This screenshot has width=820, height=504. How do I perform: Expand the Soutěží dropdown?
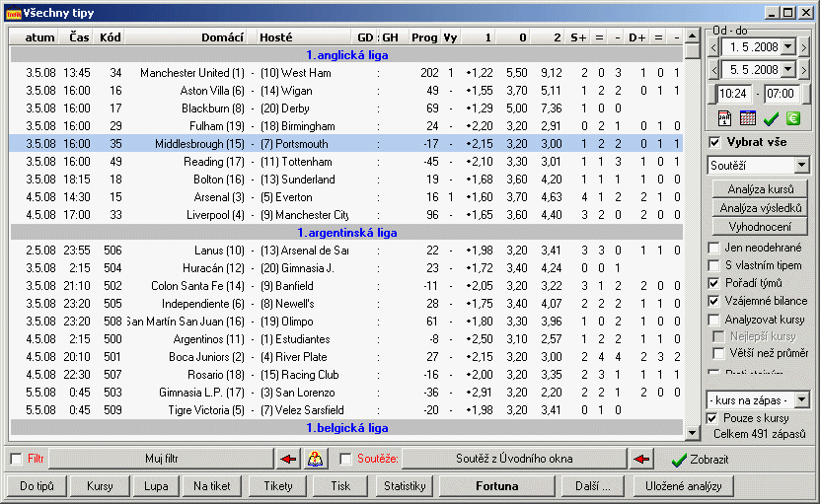click(x=801, y=166)
